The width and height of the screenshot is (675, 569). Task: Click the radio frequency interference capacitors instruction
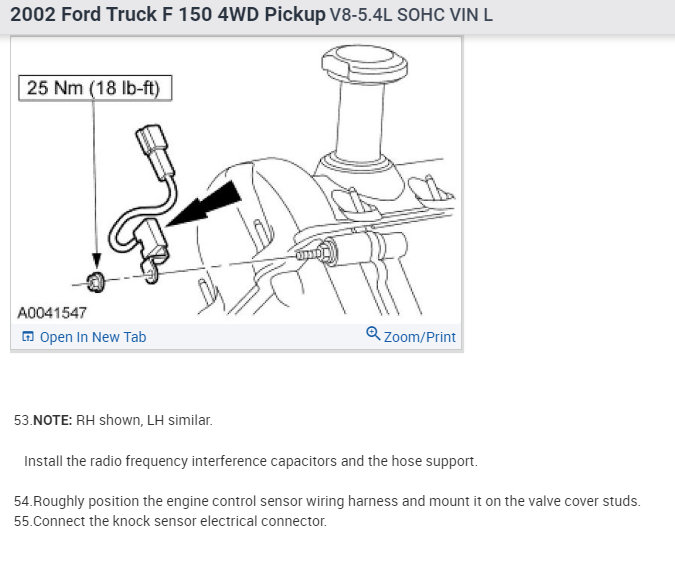[x=251, y=461]
